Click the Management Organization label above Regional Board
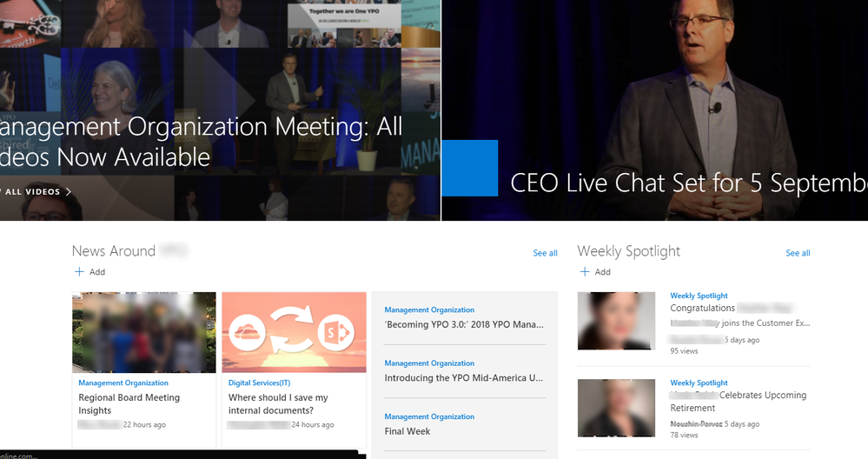This screenshot has height=459, width=868. (x=123, y=382)
